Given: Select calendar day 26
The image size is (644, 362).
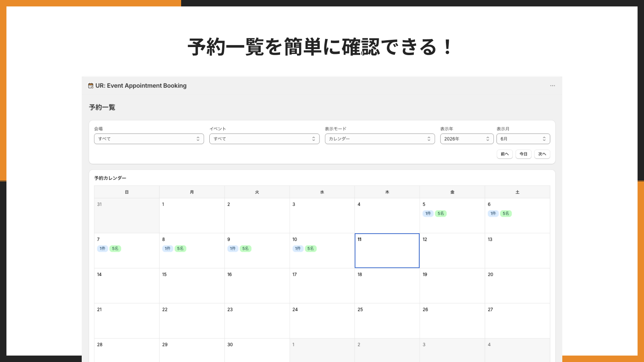Looking at the screenshot, I should pyautogui.click(x=452, y=321).
